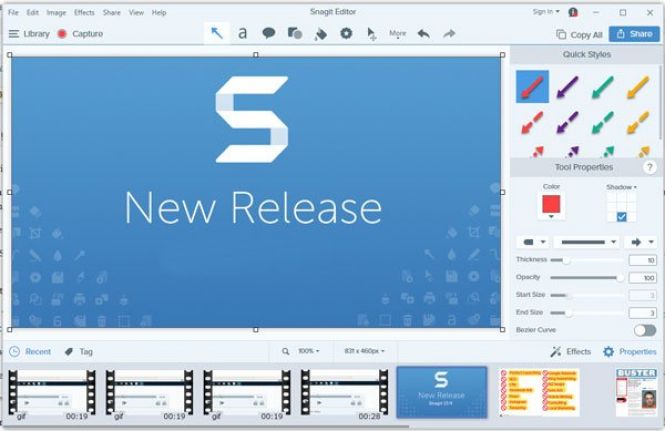The height and width of the screenshot is (431, 665).
Task: Select the Shape tool
Action: [x=295, y=33]
